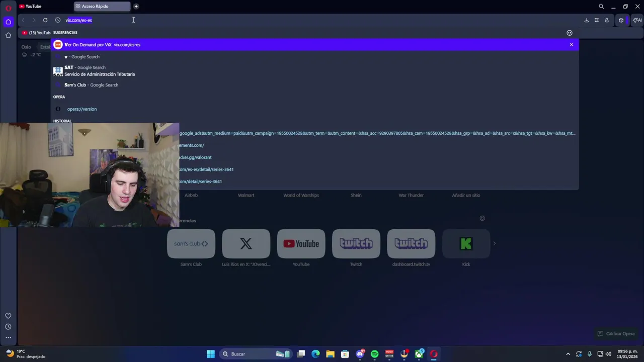Open history entry with google_ads utm link
This screenshot has height=362, width=644.
377,133
